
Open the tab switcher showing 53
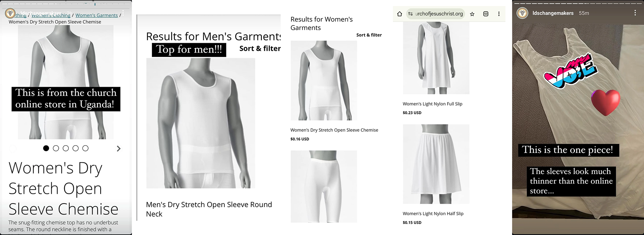coord(486,14)
